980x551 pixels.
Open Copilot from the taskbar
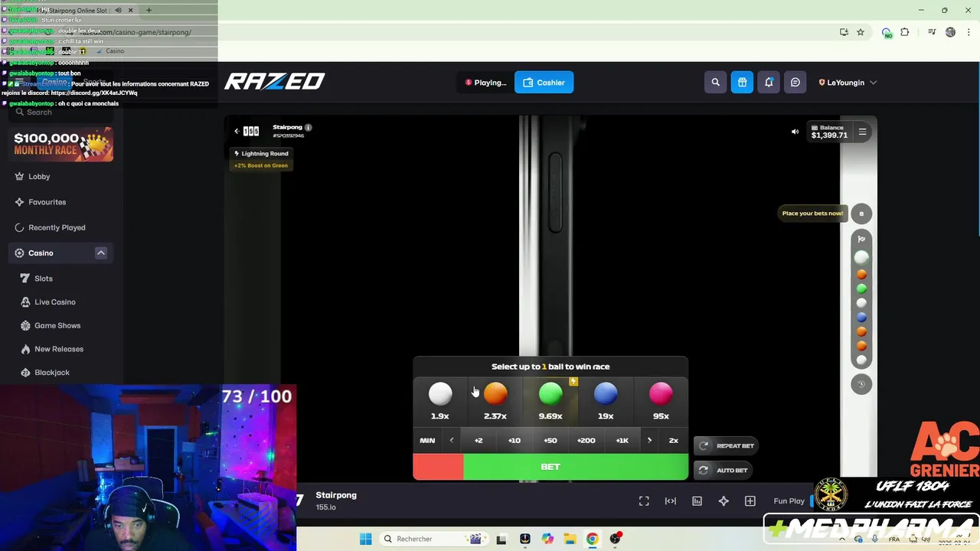[x=547, y=539]
